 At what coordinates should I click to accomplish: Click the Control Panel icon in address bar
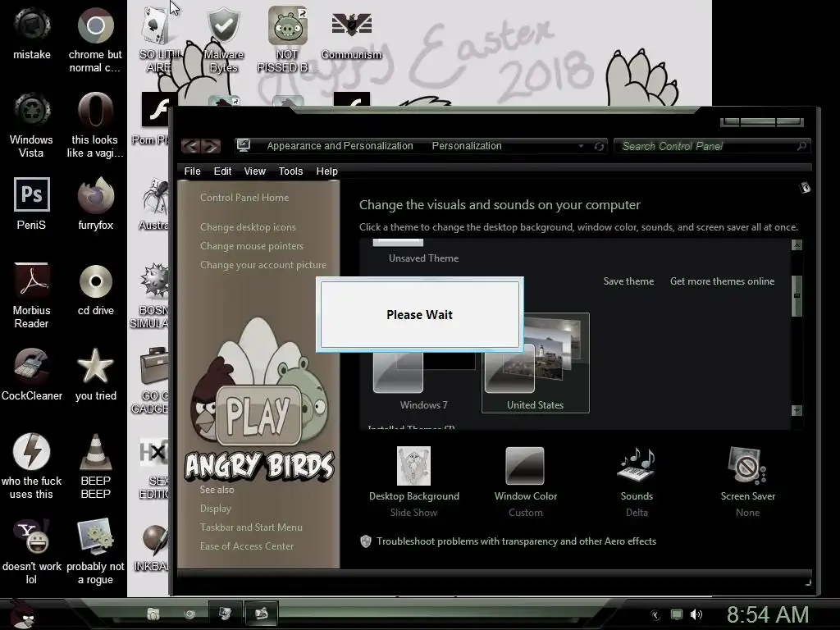pos(244,145)
